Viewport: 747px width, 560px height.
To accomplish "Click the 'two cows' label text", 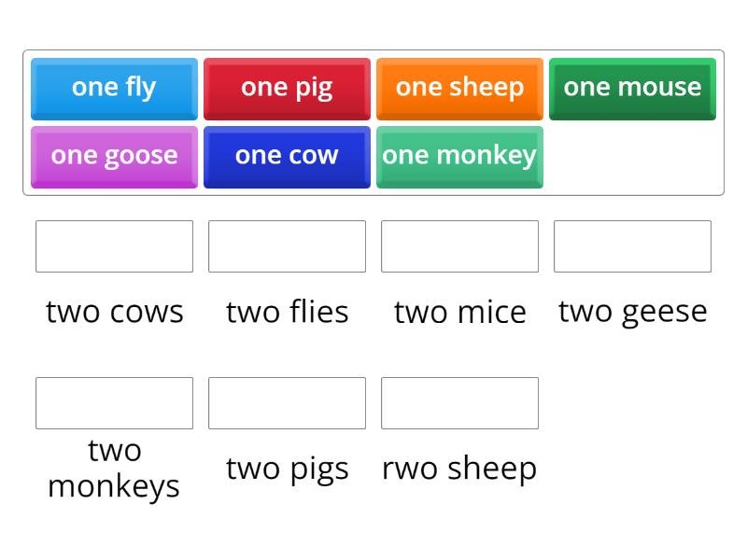I will pyautogui.click(x=114, y=312).
